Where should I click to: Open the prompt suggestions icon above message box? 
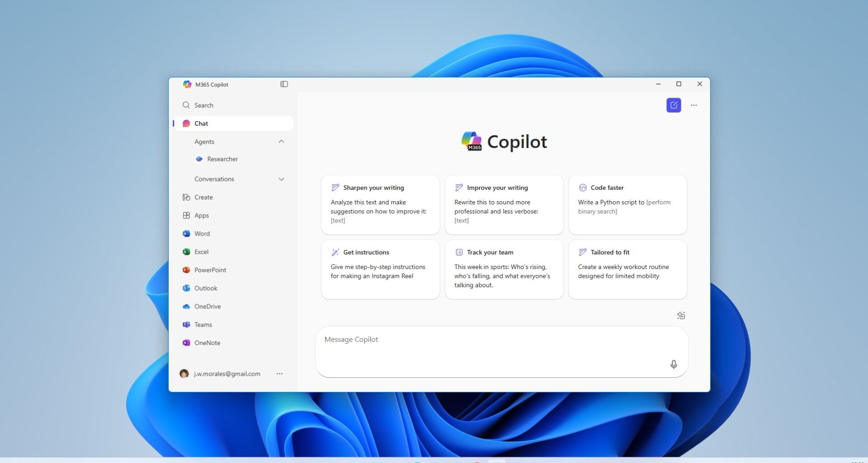coord(681,315)
